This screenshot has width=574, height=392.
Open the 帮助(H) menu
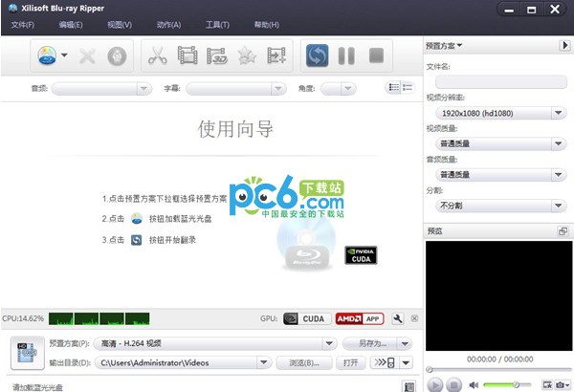tap(267, 25)
